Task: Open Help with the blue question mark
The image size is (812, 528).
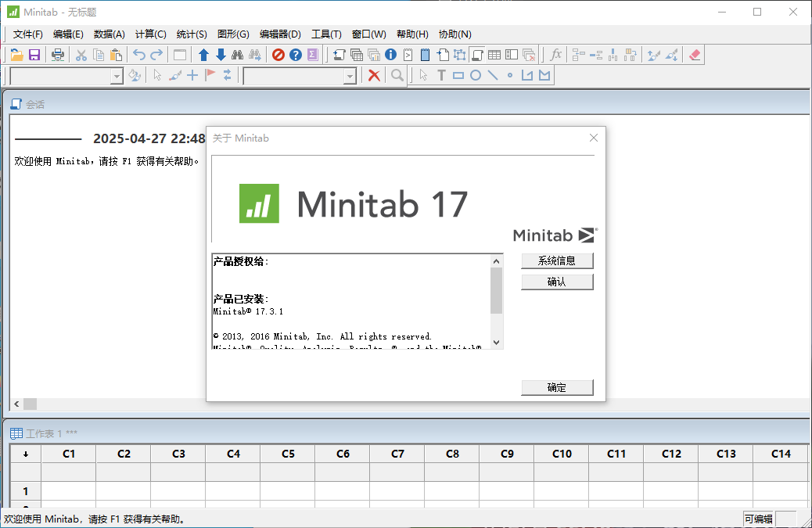Action: tap(296, 55)
